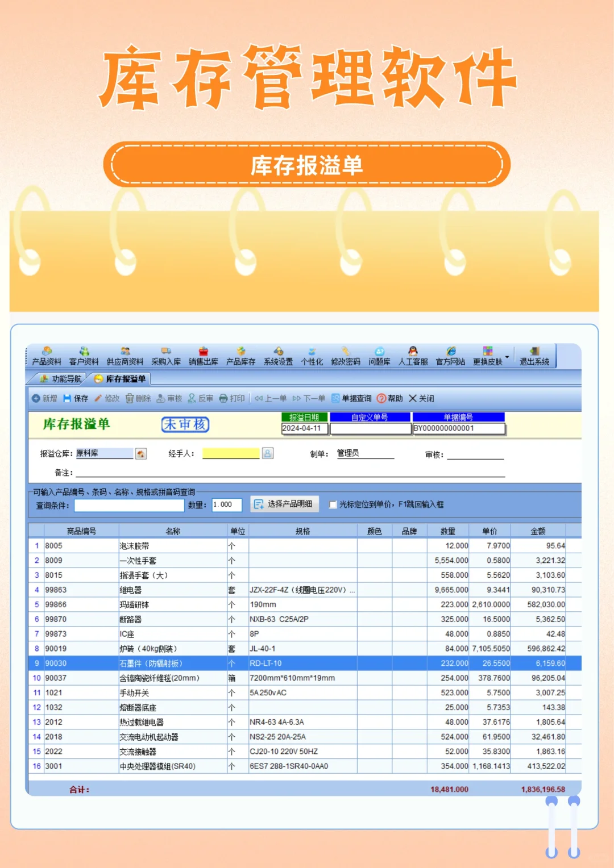This screenshot has width=614, height=868.
Task: Click the 新增 icon to create new record
Action: tap(45, 398)
